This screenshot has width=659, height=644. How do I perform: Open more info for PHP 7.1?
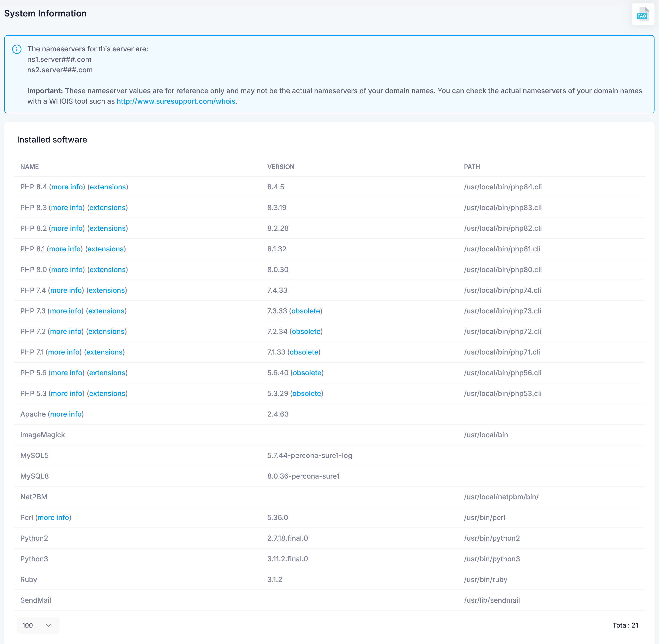tap(64, 352)
